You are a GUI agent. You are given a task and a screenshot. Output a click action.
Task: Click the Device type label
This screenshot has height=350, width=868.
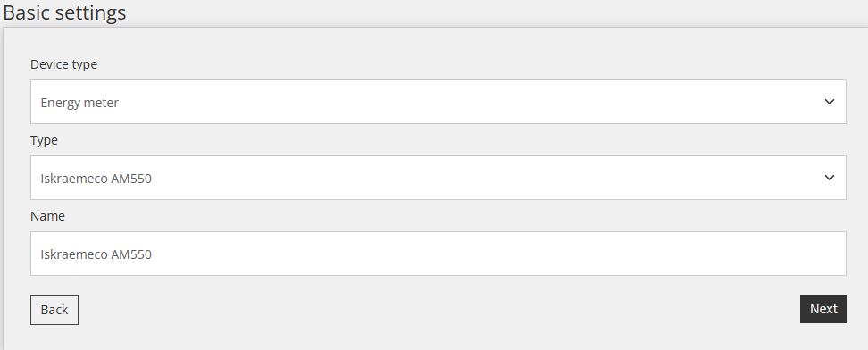tap(63, 65)
